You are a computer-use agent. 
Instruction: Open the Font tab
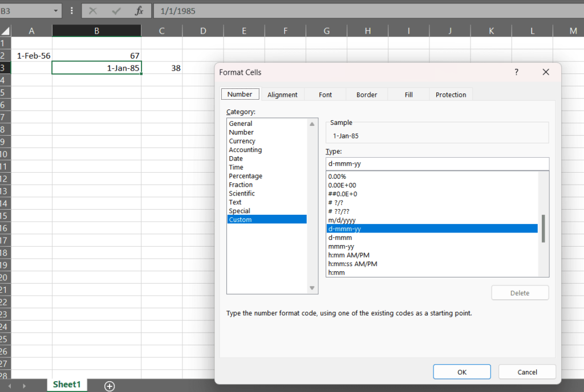pyautogui.click(x=325, y=95)
